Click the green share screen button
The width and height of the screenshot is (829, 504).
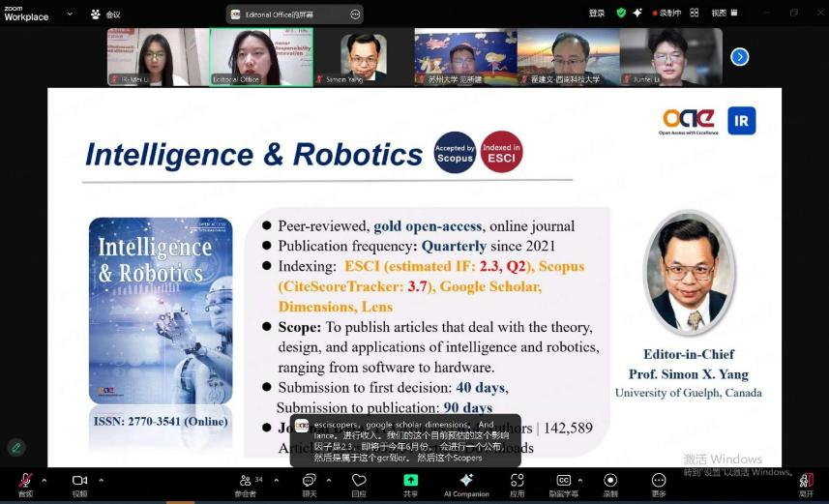pos(411,481)
